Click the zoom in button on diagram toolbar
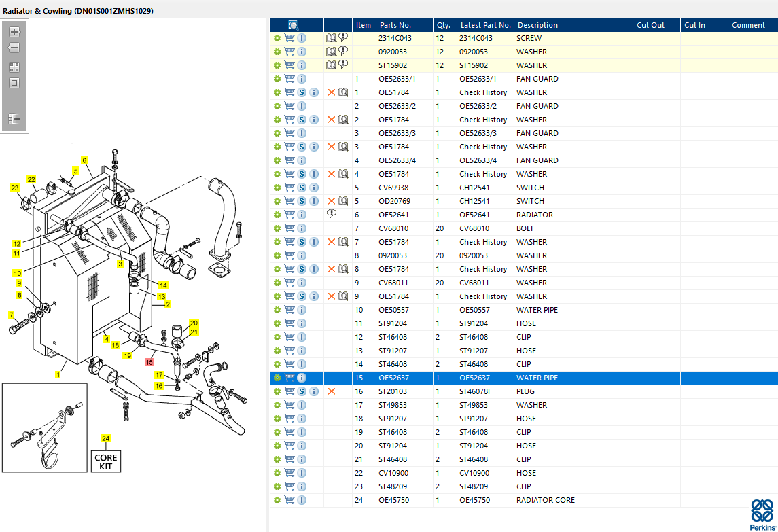 pos(14,32)
